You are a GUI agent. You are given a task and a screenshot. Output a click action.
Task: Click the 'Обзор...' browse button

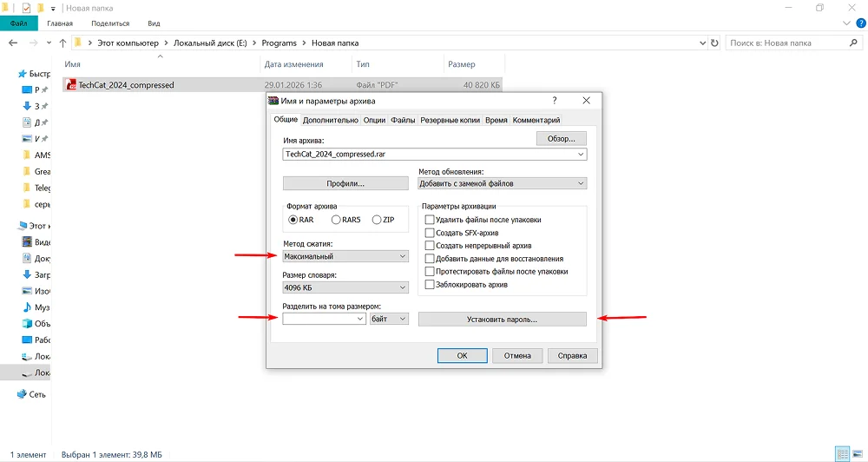tap(562, 138)
